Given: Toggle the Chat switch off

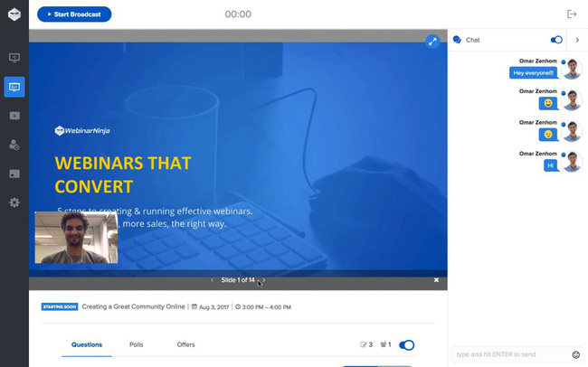Looking at the screenshot, I should tap(556, 40).
